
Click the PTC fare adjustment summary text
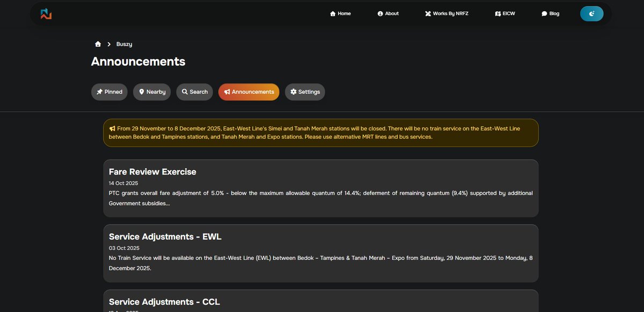tap(321, 198)
